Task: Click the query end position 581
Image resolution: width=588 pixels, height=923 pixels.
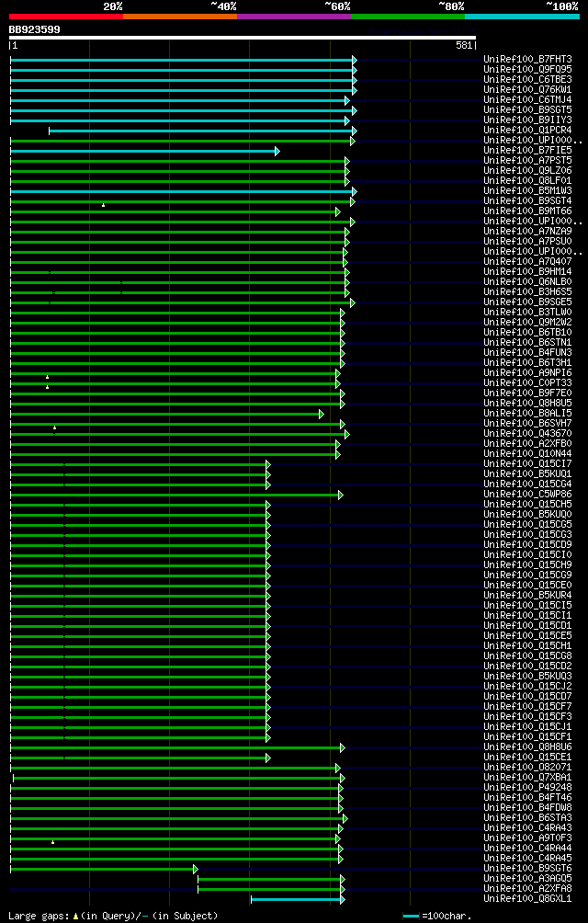Action: pos(463,45)
